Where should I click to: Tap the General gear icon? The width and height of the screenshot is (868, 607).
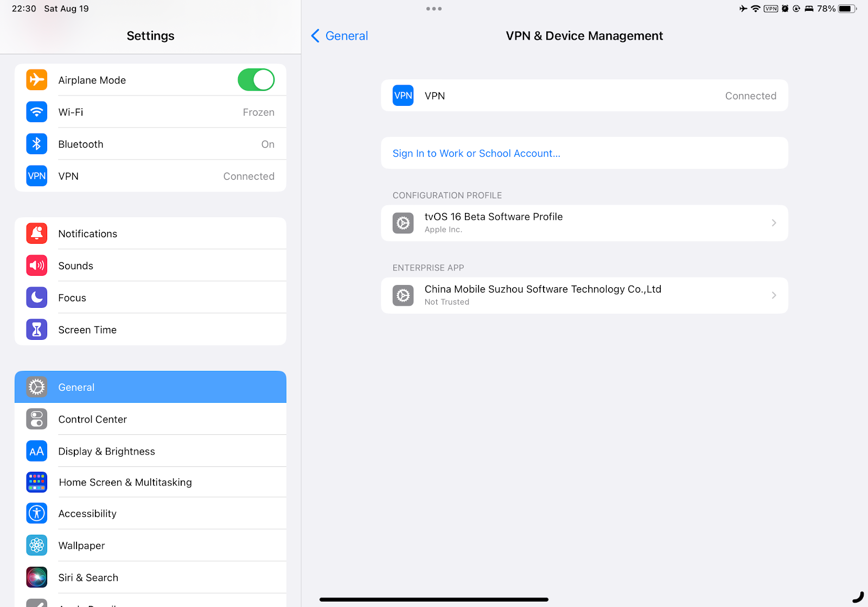pyautogui.click(x=37, y=387)
